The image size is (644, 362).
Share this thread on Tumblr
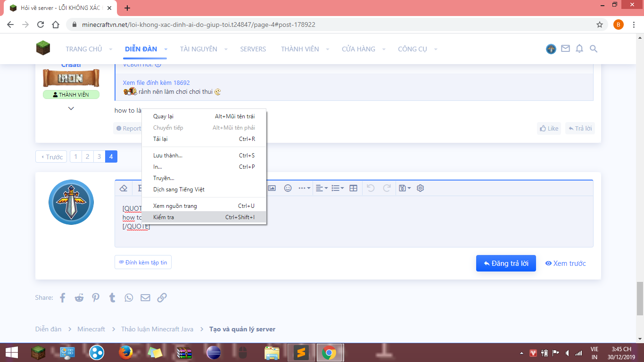(x=112, y=297)
